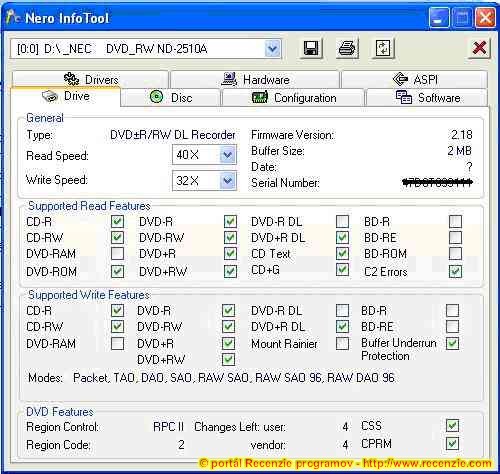Viewport: 500px width, 474px height.
Task: Toggle DVD-RAM checkbox in Write Features
Action: pyautogui.click(x=117, y=343)
